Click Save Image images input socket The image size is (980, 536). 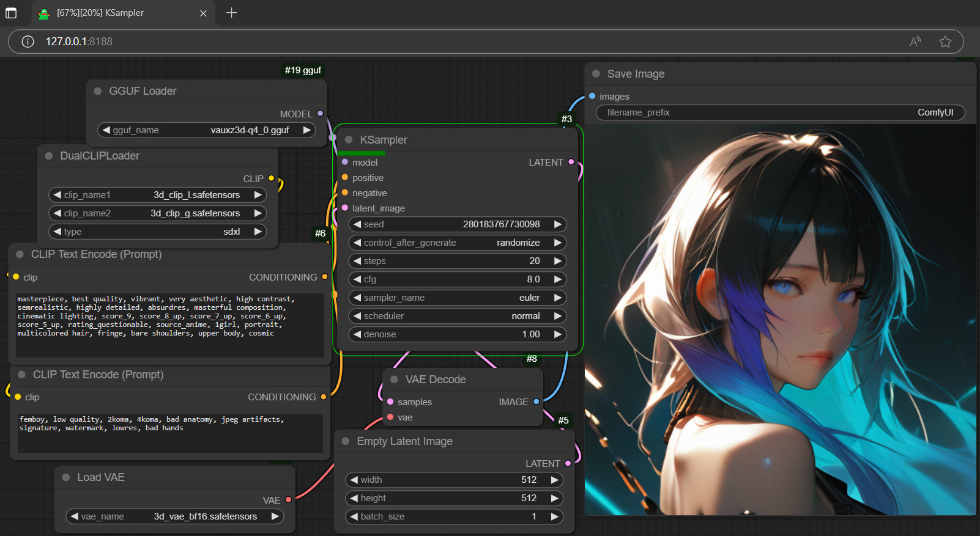click(592, 96)
